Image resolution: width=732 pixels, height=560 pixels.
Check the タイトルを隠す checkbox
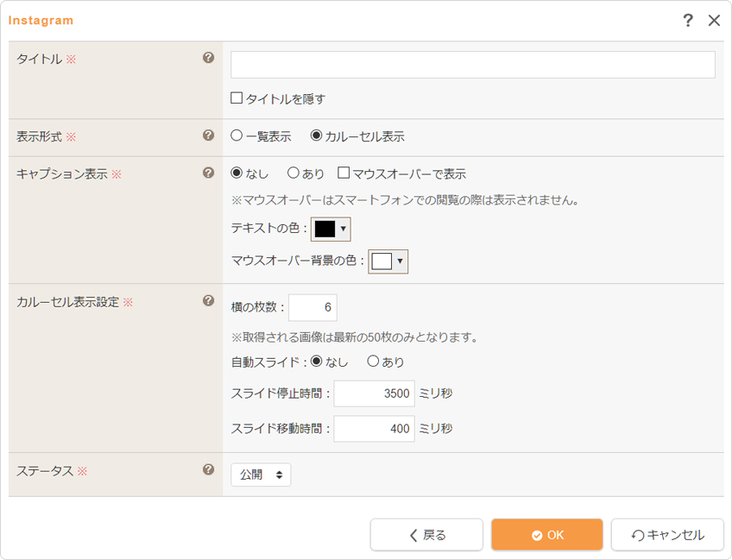coord(237,98)
